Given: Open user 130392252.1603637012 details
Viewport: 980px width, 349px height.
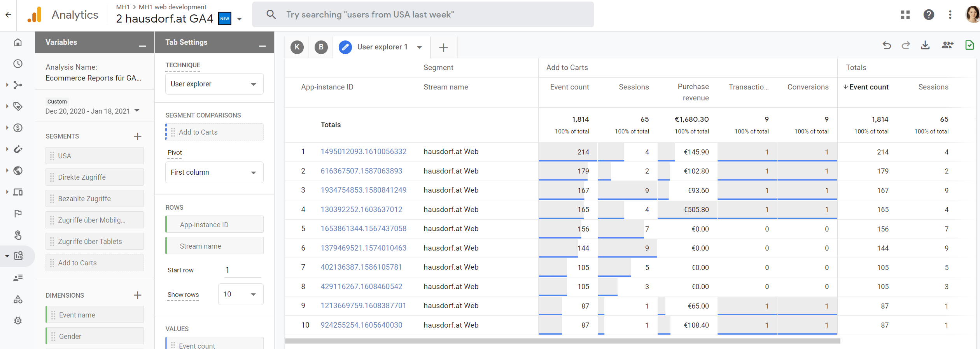Looking at the screenshot, I should (361, 209).
